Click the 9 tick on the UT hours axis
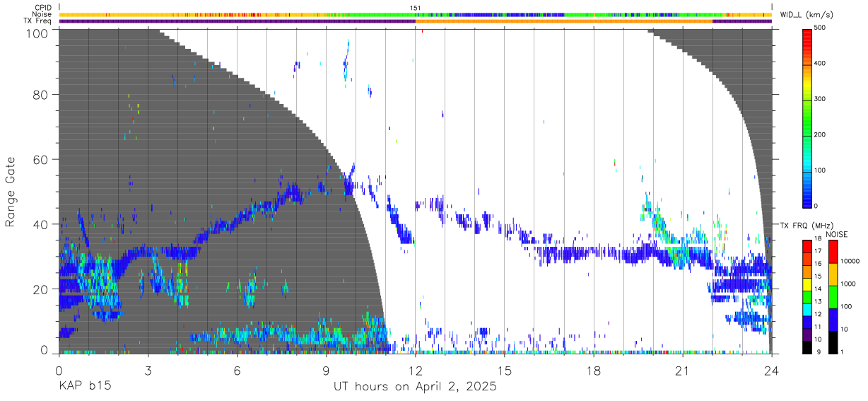The height and width of the screenshot is (401, 868). click(327, 371)
